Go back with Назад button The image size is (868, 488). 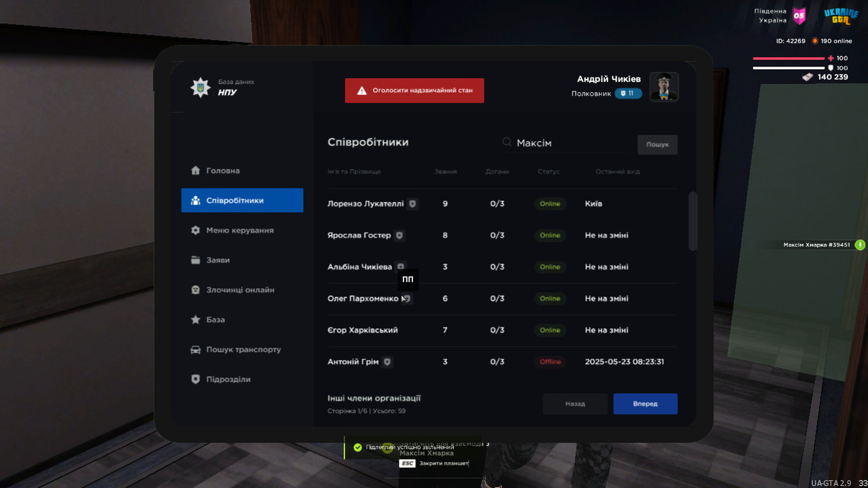[x=574, y=404]
